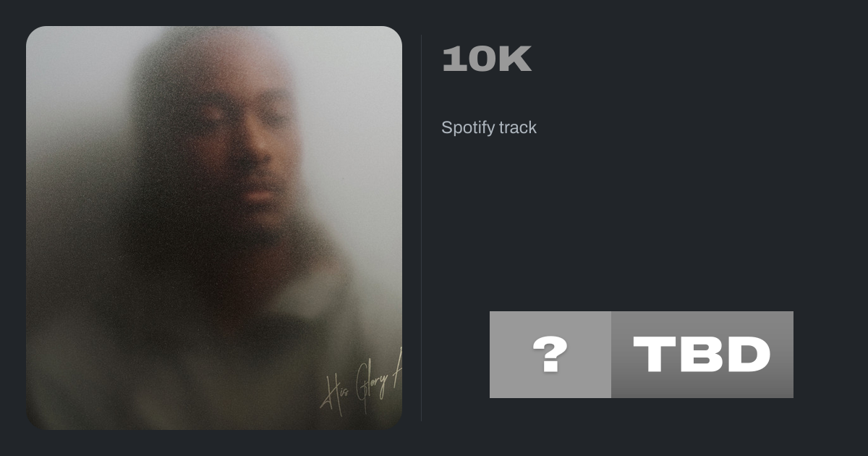Click the word track in the subtitle

click(517, 127)
